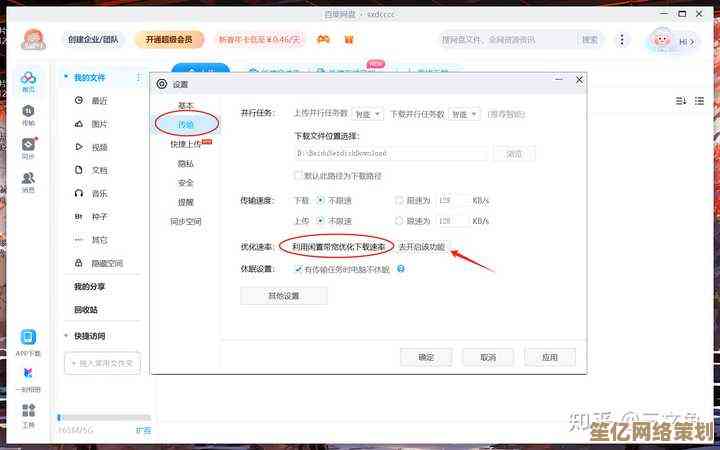Open 下载并行任务数 dropdown
Viewport: 720px width, 450px height.
463,114
